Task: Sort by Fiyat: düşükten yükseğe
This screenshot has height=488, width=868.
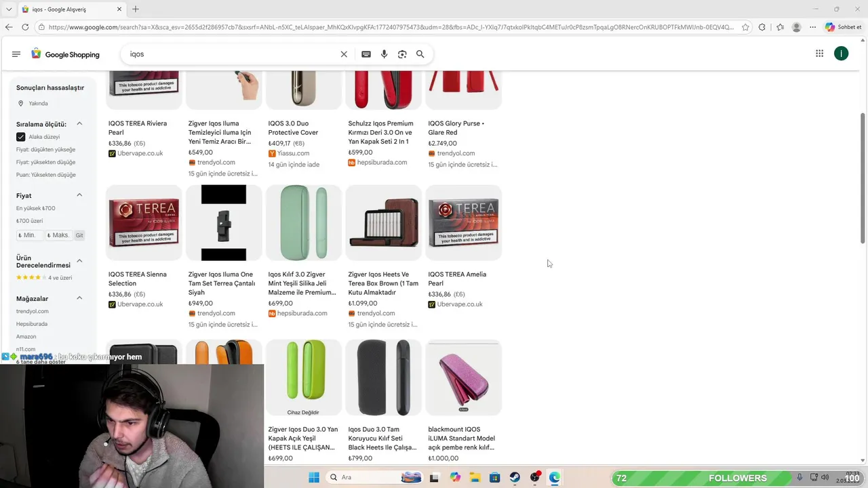Action: coord(45,150)
